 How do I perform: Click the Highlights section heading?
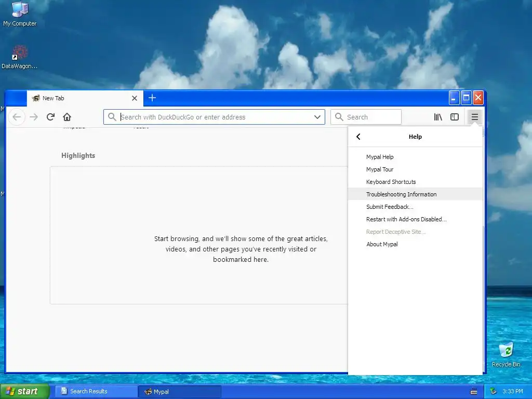pyautogui.click(x=78, y=155)
